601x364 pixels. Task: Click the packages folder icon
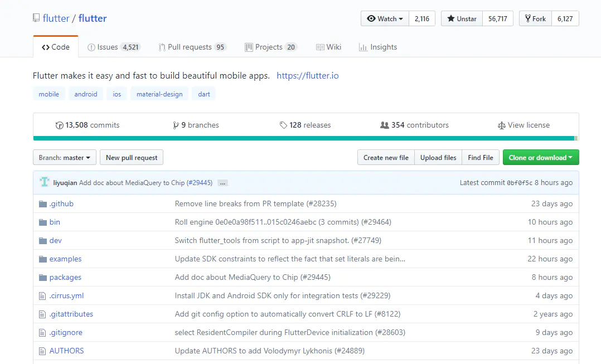point(43,278)
